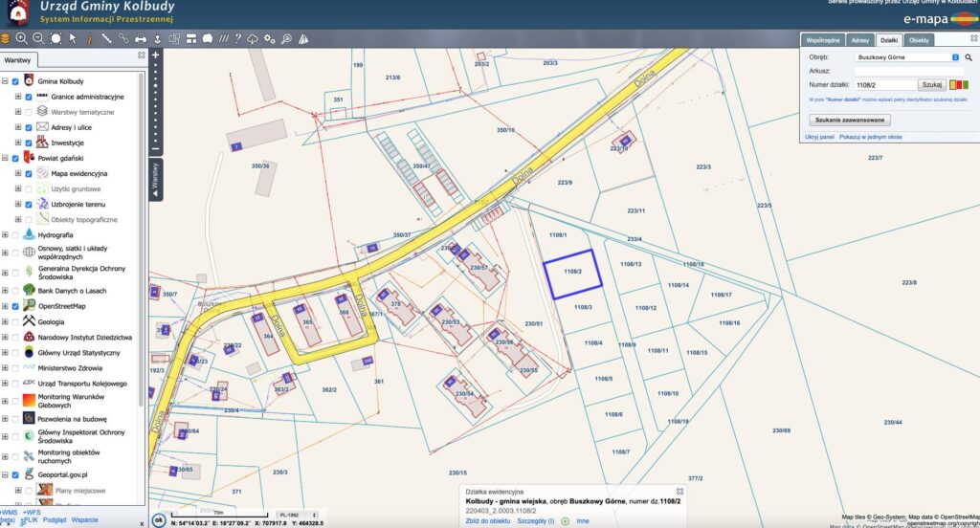The height and width of the screenshot is (528, 980).
Task: Open the Obręb Buszkowy Górne dropdown
Action: click(907, 57)
